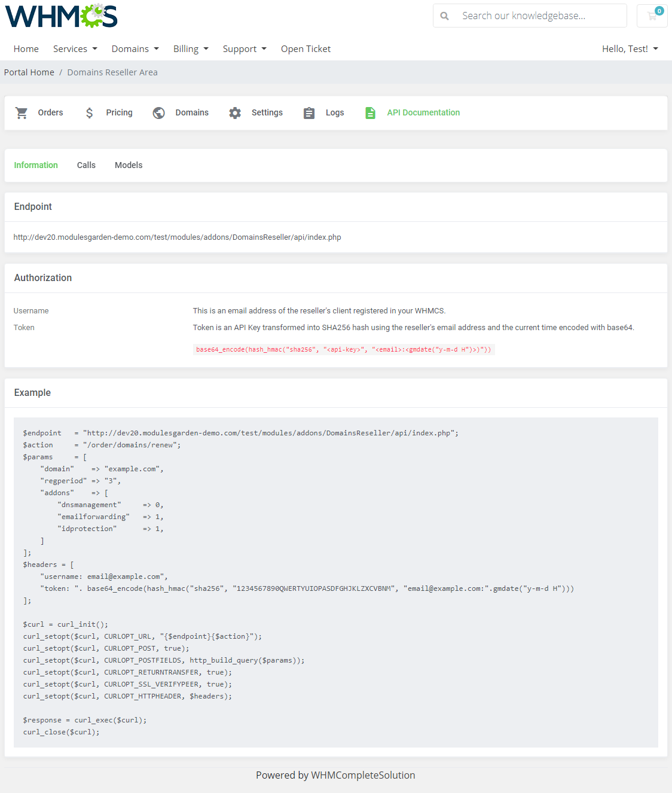Click the Endpoint section heading
This screenshot has height=793, width=672.
click(x=33, y=206)
